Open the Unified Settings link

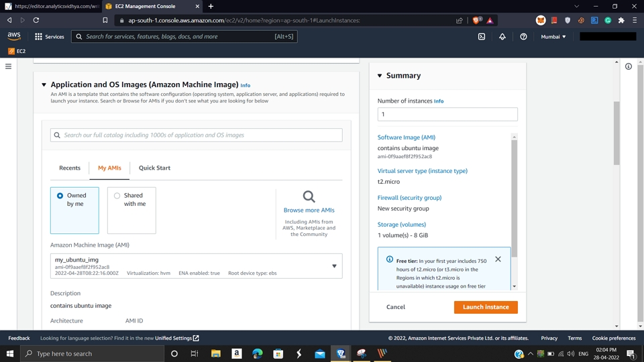[x=176, y=338]
